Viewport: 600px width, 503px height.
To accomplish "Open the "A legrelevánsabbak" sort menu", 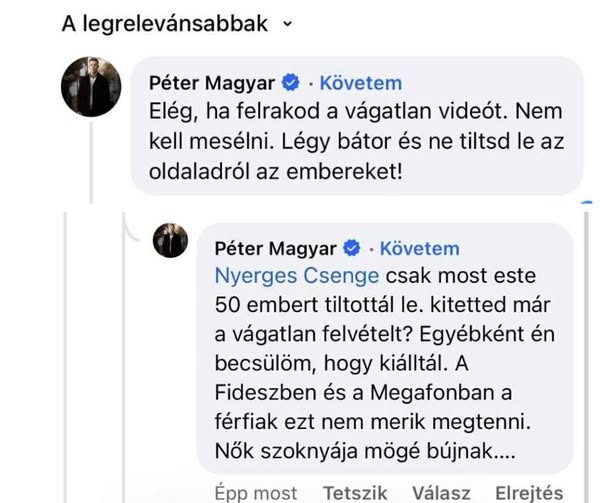I will (x=165, y=24).
